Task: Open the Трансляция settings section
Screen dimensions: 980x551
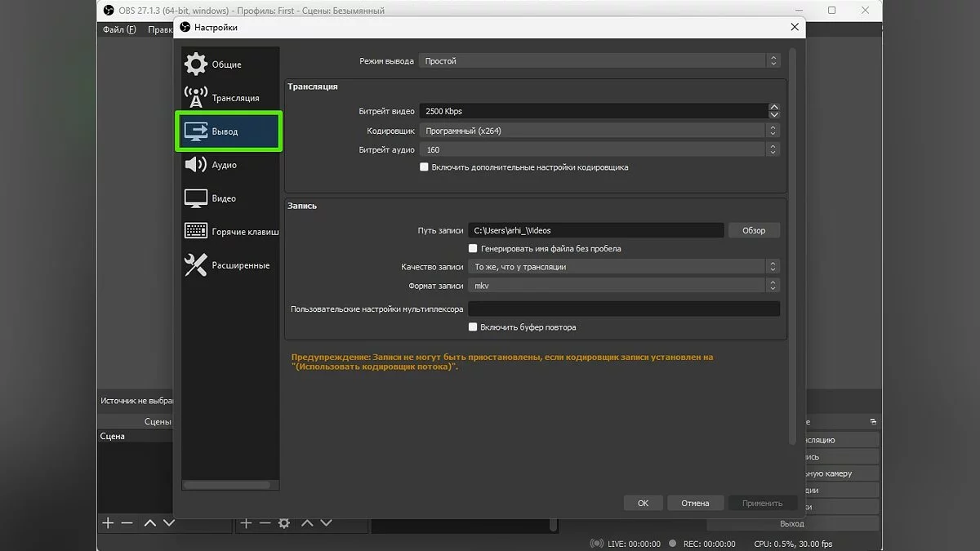Action: coord(229,98)
